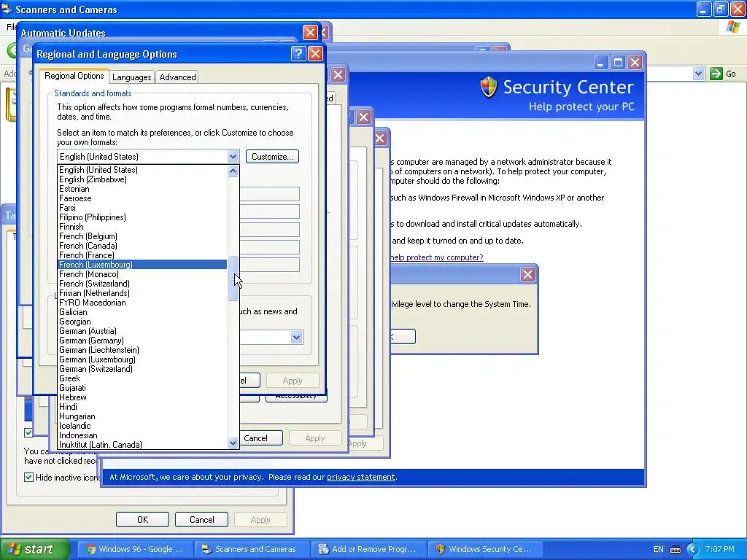Select French (Belgium) option
Screen dimensions: 747x560
pos(142,236)
